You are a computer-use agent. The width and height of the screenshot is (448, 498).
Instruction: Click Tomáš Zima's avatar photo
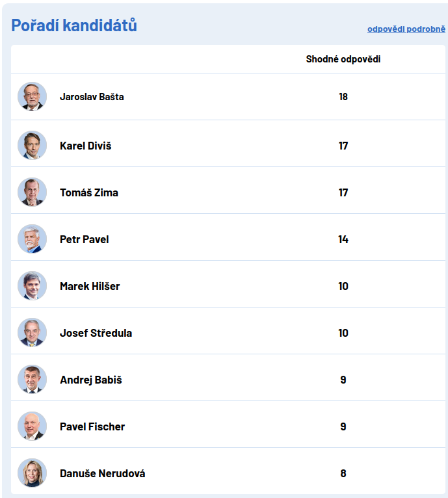pos(32,192)
